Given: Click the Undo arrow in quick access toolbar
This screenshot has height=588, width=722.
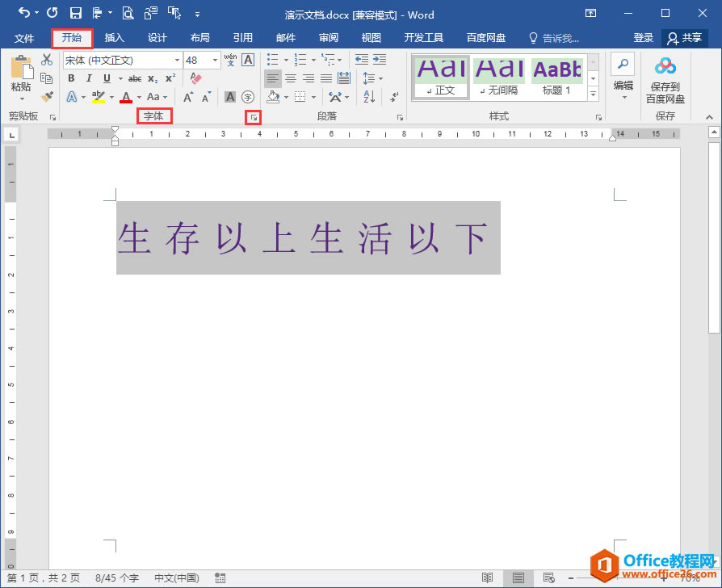Looking at the screenshot, I should coord(24,13).
